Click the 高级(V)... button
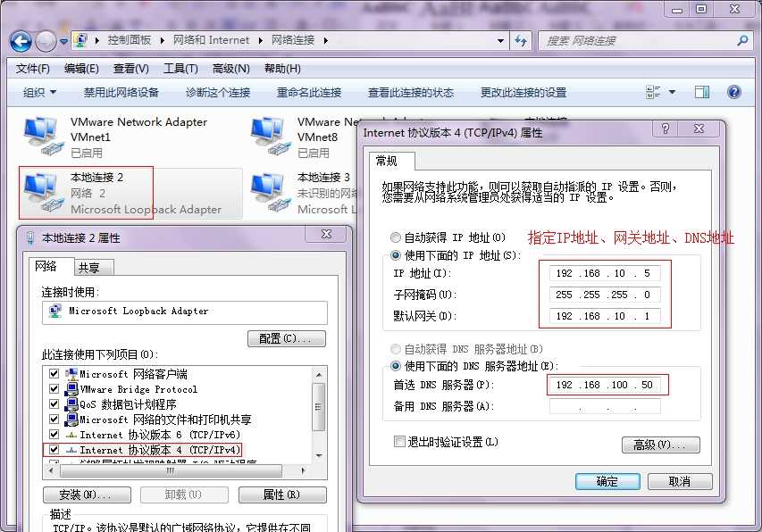 coord(660,445)
